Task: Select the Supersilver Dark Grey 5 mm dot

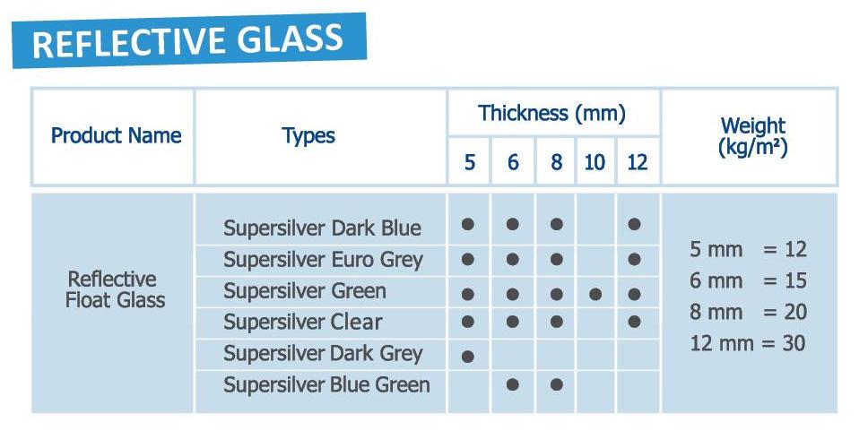Action: coord(468,356)
